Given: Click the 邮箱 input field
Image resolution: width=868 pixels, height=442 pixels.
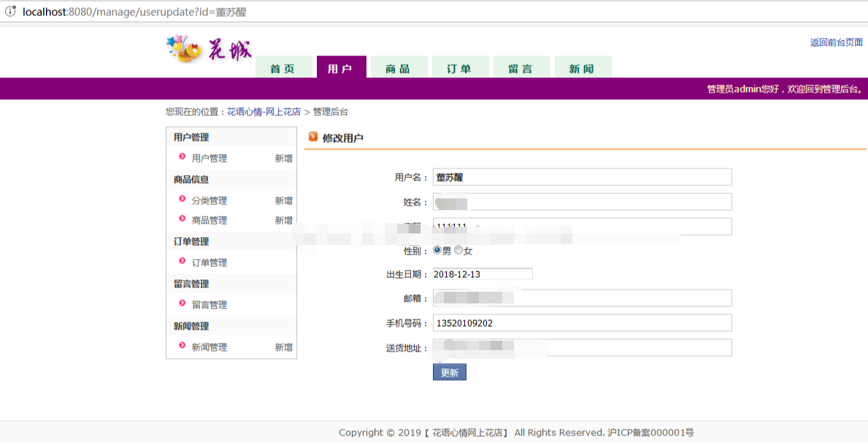Looking at the screenshot, I should (x=583, y=298).
